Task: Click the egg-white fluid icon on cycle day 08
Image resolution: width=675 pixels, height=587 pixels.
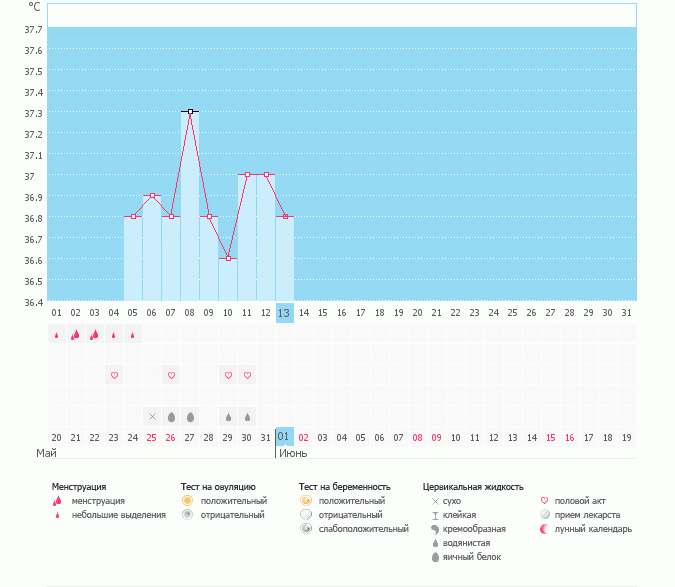Action: pos(190,416)
